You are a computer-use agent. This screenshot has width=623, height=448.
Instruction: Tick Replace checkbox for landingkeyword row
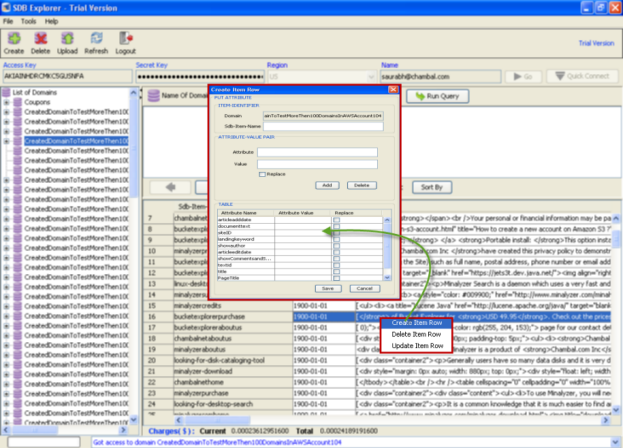[337, 239]
